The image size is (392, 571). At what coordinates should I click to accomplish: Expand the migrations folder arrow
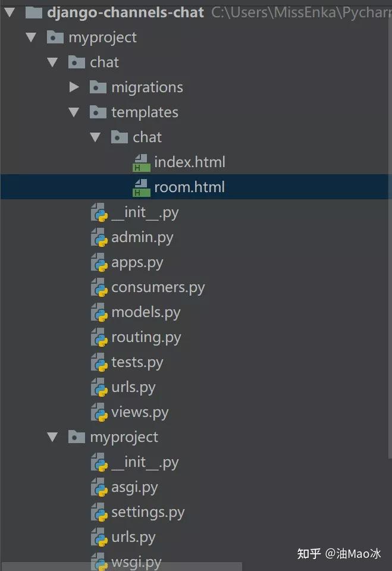[74, 87]
